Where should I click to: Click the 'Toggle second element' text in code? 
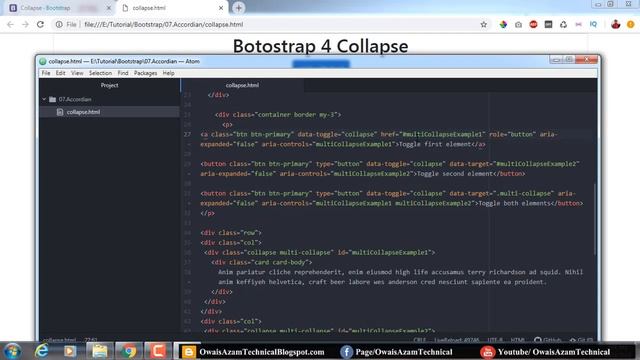tap(456, 173)
